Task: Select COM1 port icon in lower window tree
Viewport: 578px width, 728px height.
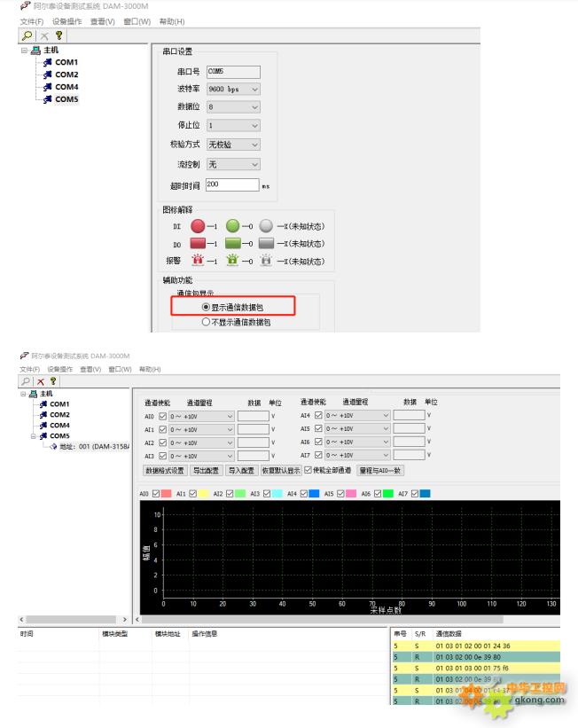Action: pos(43,404)
